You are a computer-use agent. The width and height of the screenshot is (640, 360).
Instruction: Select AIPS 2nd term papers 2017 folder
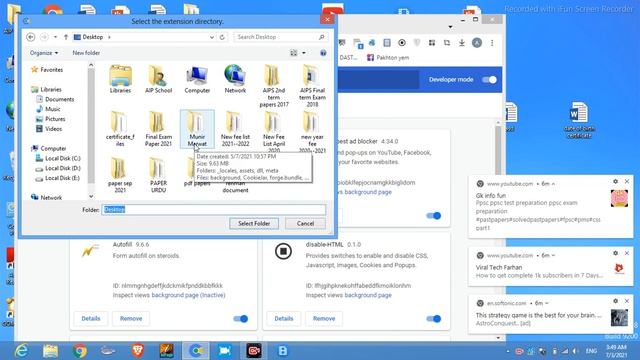273,86
